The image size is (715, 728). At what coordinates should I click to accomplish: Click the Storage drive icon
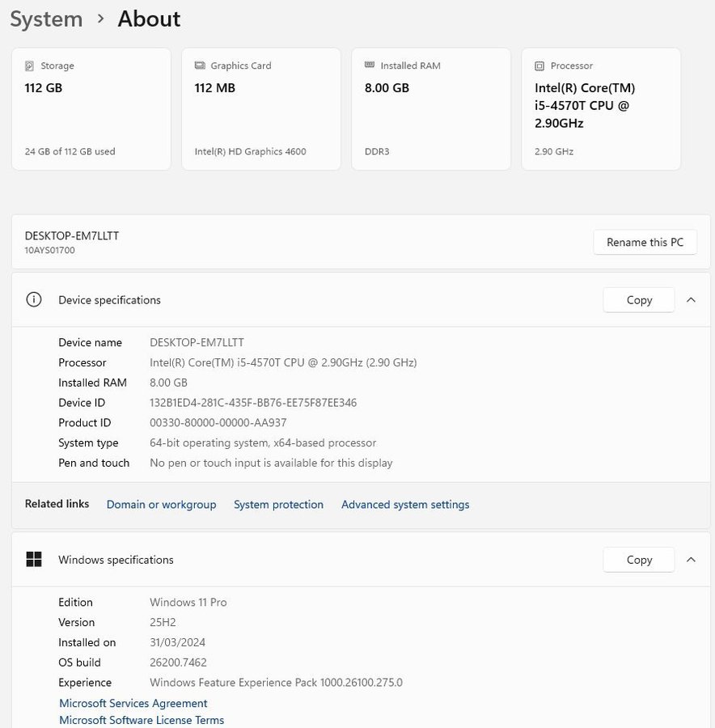click(30, 66)
